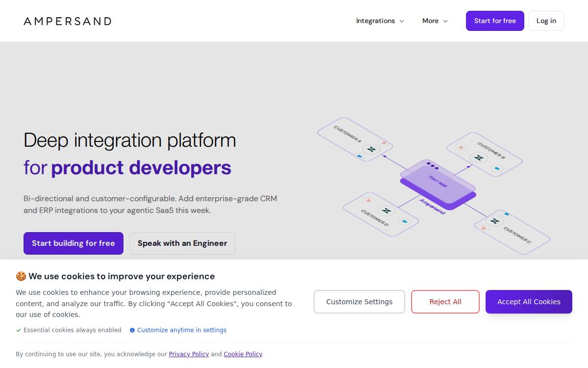
Task: Reject All cookies
Action: pyautogui.click(x=445, y=302)
